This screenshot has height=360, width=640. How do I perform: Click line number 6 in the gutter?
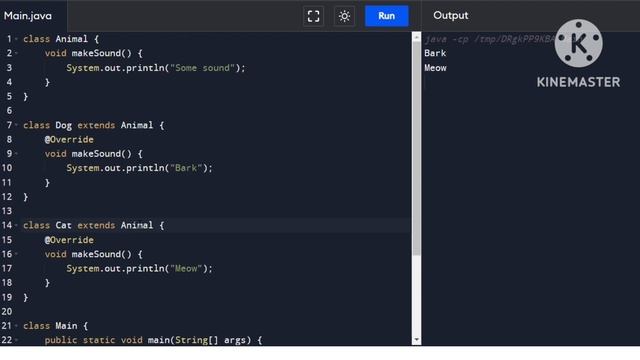point(9,111)
